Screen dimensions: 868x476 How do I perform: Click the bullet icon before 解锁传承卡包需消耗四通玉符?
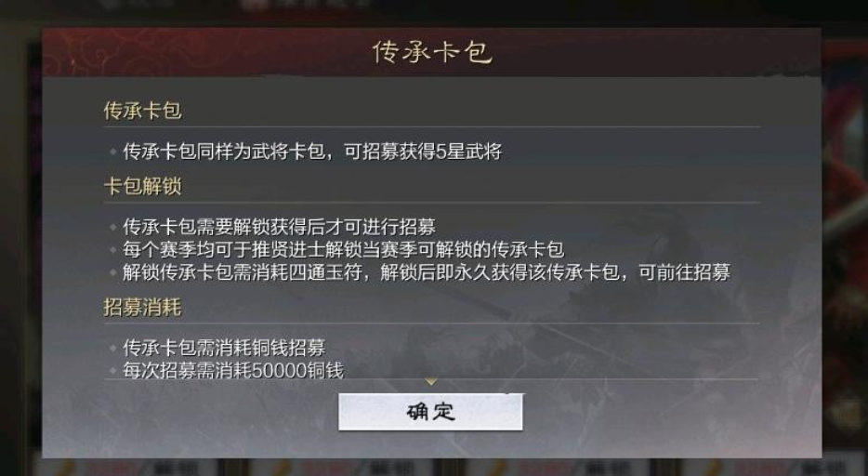point(113,271)
